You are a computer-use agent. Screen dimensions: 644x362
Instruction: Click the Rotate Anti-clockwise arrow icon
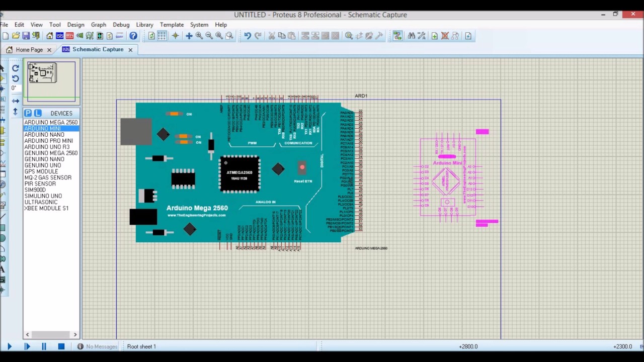[x=16, y=78]
